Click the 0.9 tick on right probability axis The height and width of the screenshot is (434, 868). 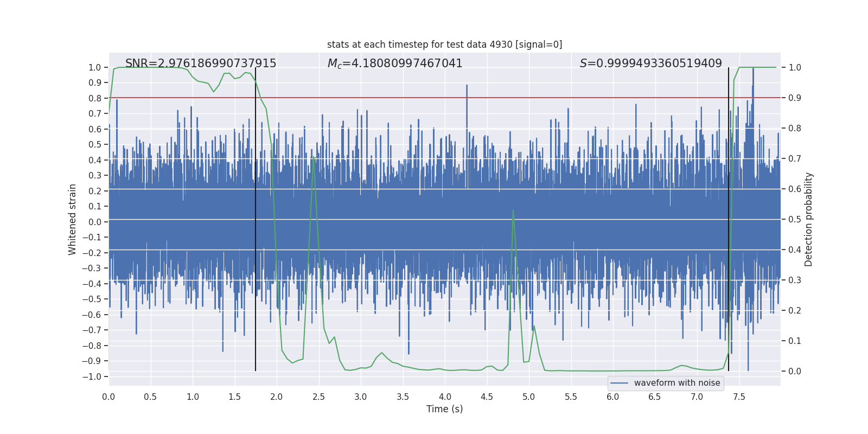(795, 98)
